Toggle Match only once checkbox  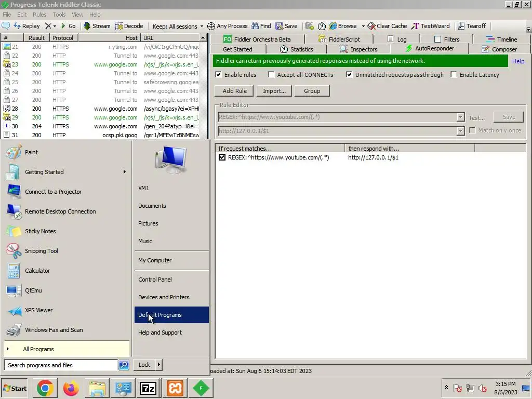coord(472,130)
